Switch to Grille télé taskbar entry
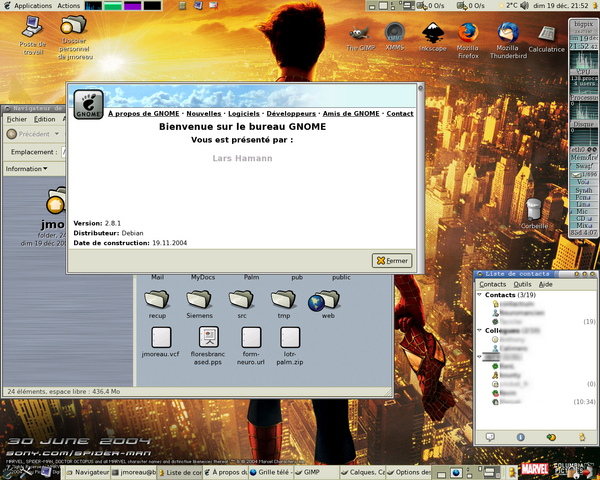The image size is (600, 480). click(271, 473)
